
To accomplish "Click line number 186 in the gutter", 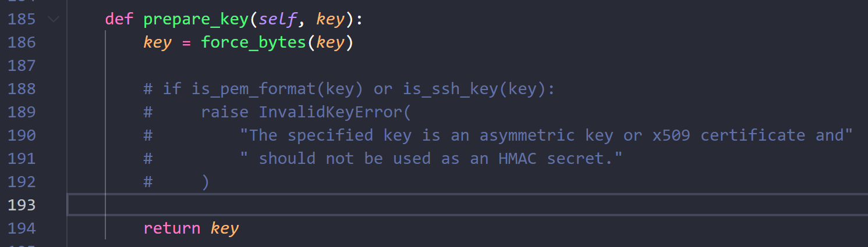I will coord(22,42).
